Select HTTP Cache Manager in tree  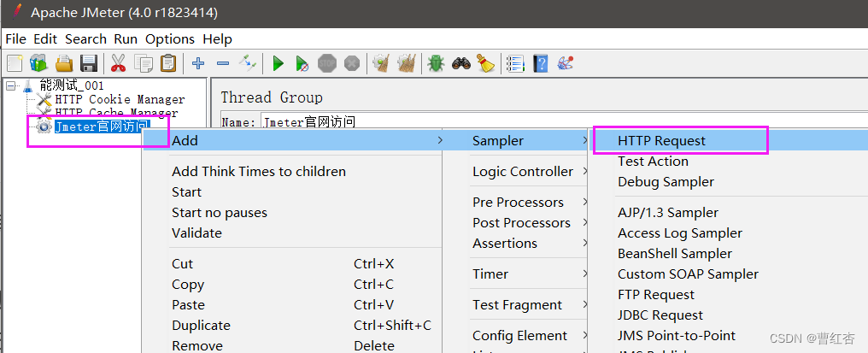[116, 113]
